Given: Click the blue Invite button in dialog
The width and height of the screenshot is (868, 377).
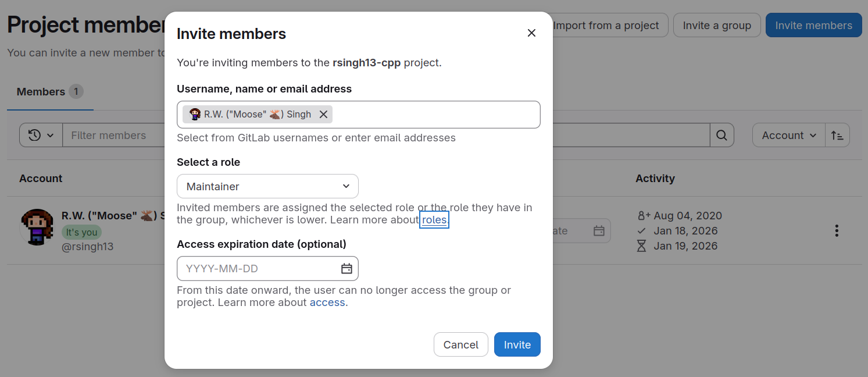Looking at the screenshot, I should pyautogui.click(x=517, y=345).
